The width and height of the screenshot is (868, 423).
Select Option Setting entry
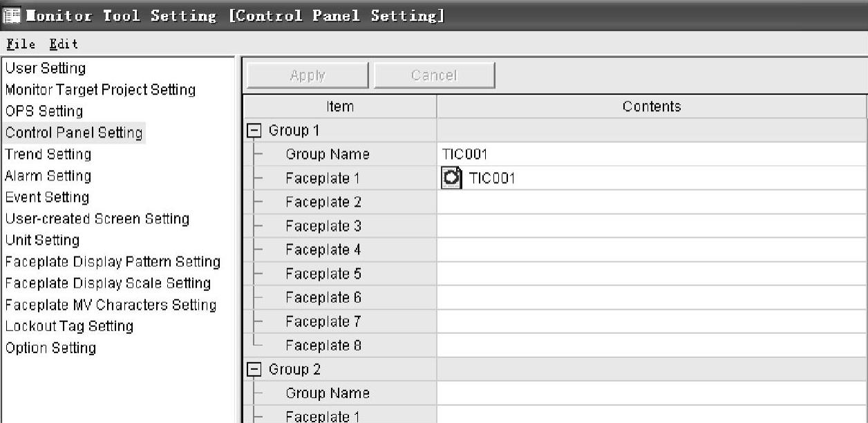(50, 348)
